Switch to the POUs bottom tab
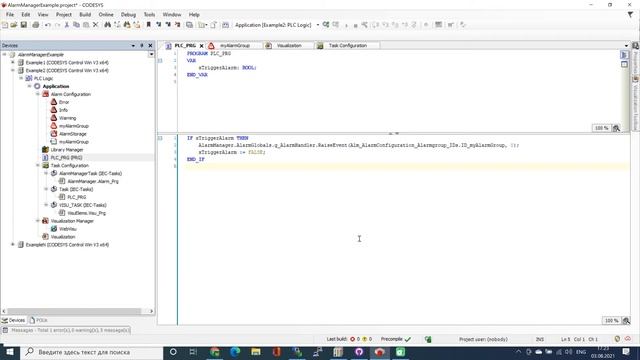This screenshot has height=360, width=640. [x=39, y=320]
